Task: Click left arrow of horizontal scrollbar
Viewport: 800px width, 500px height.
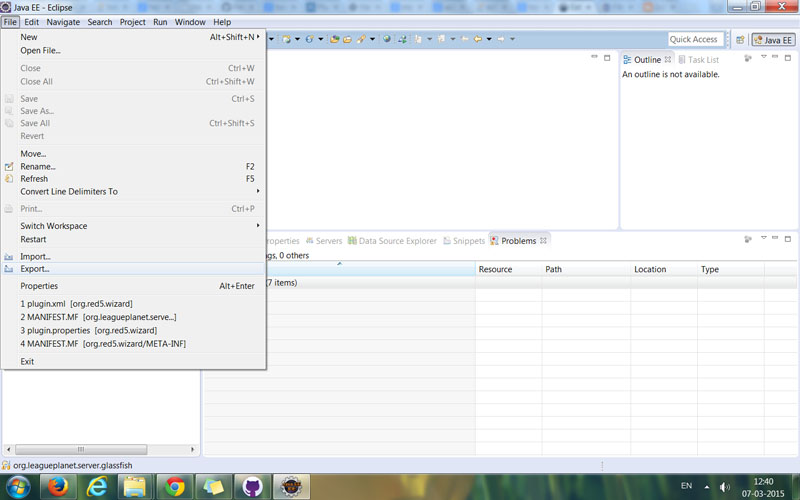Action: pos(9,449)
